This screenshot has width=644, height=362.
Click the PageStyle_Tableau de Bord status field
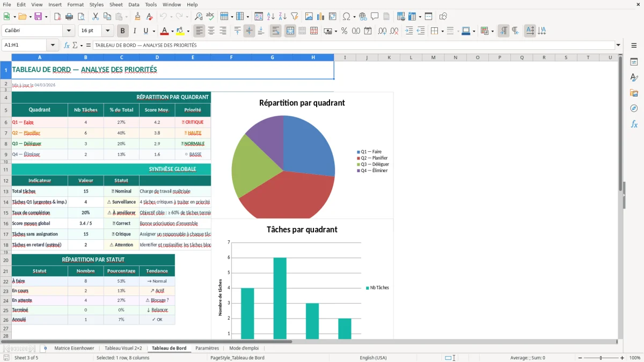point(237,358)
